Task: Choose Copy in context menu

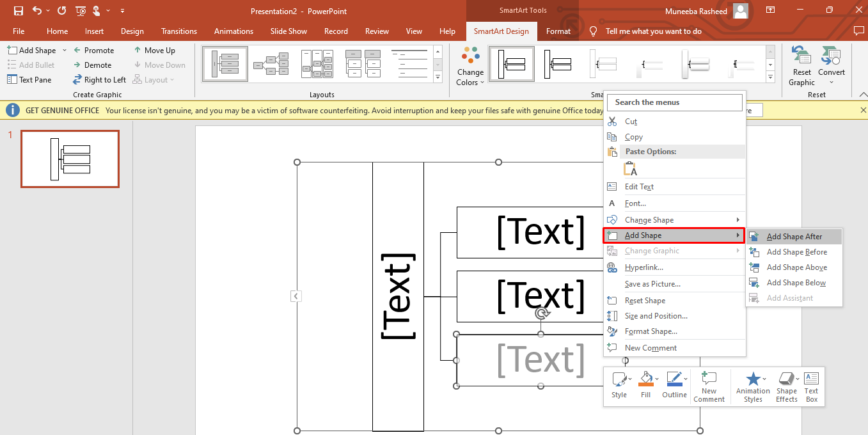Action: pyautogui.click(x=675, y=136)
